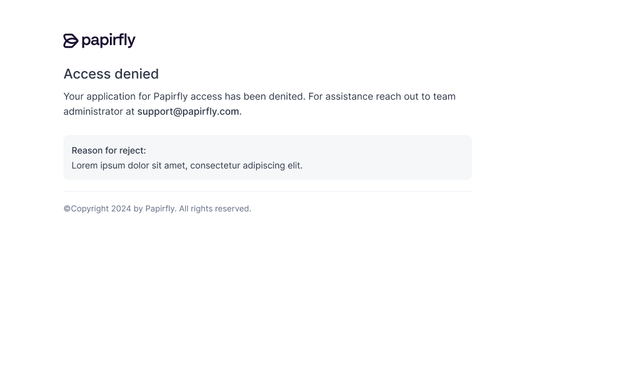The width and height of the screenshot is (640, 368).
Task: Click the copyright 2024 footer text
Action: point(157,209)
